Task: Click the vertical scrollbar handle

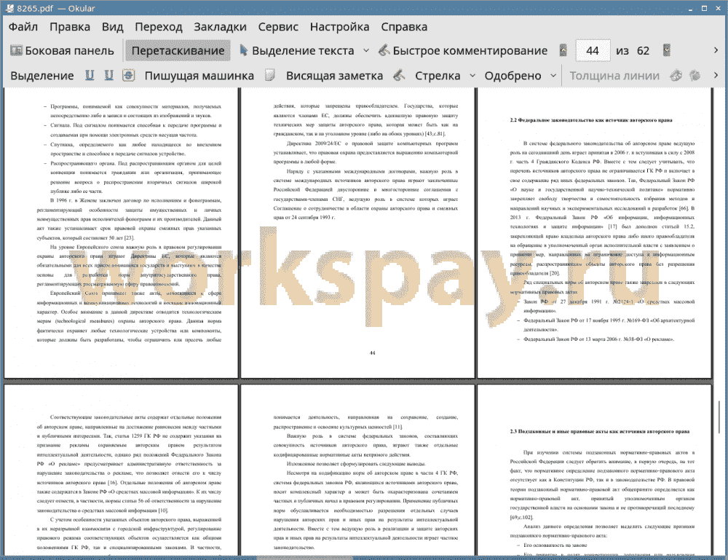Action: (x=720, y=417)
